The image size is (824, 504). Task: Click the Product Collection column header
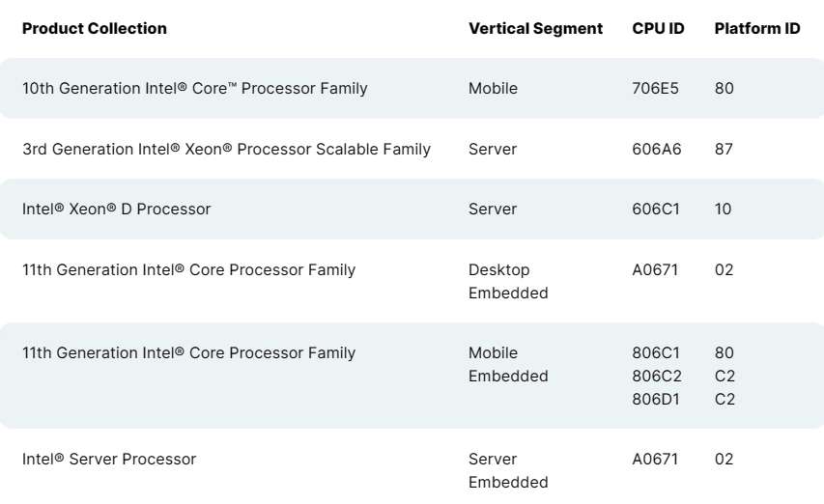pos(95,28)
